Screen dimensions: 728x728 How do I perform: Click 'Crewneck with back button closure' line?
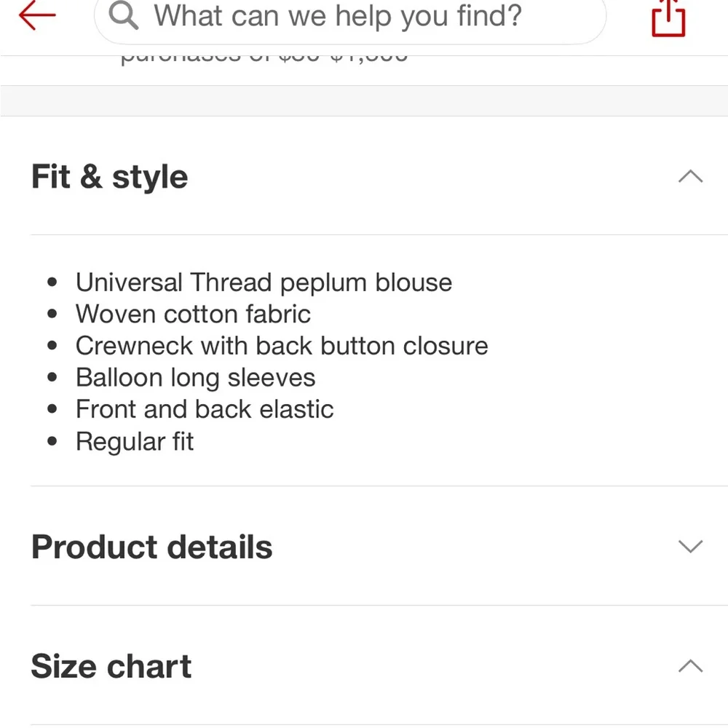click(x=282, y=346)
